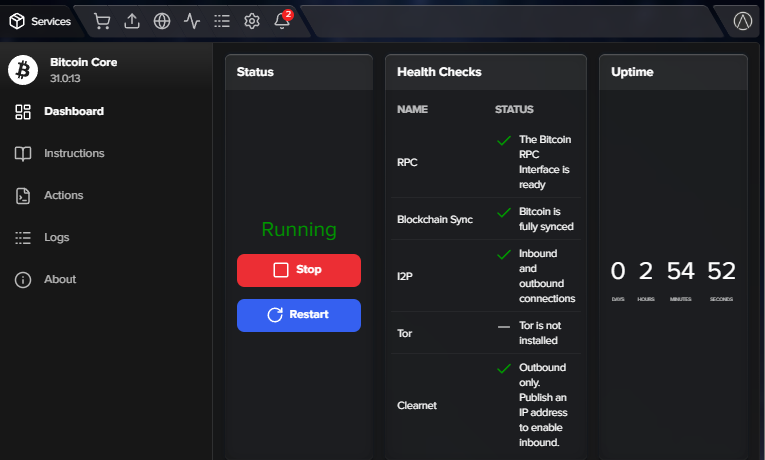
Task: Click the Logs list icon in sidebar
Action: click(23, 238)
